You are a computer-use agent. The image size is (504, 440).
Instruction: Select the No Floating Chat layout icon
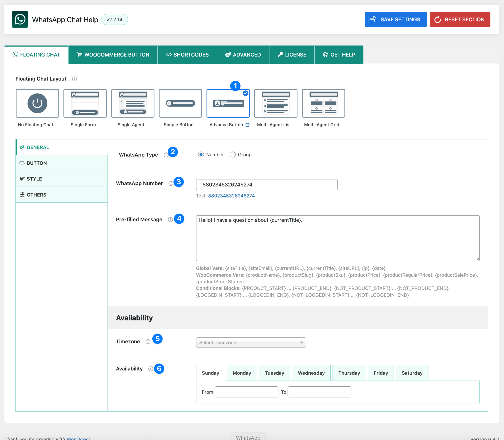point(37,103)
